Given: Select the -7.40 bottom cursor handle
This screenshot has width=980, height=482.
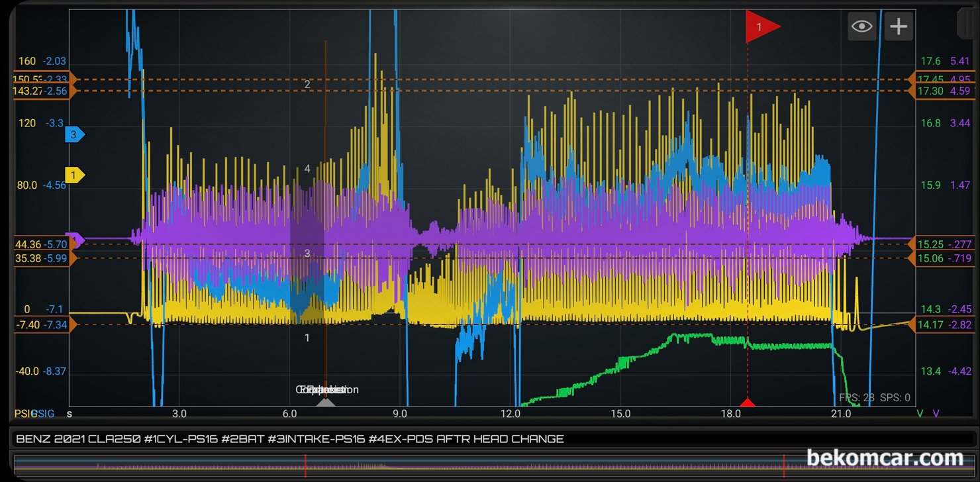Looking at the screenshot, I should [x=44, y=324].
